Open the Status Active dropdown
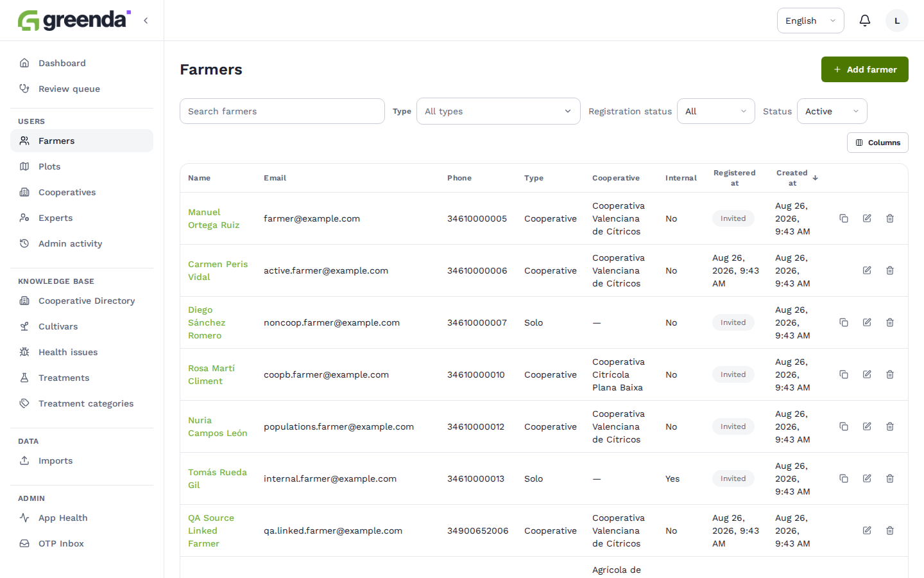924x578 pixels. 832,111
